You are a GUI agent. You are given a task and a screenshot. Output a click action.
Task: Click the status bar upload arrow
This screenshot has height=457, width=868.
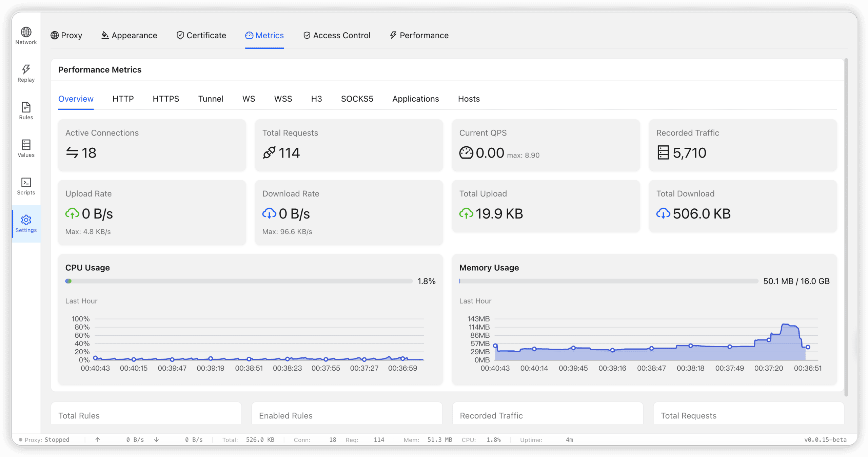pos(98,440)
